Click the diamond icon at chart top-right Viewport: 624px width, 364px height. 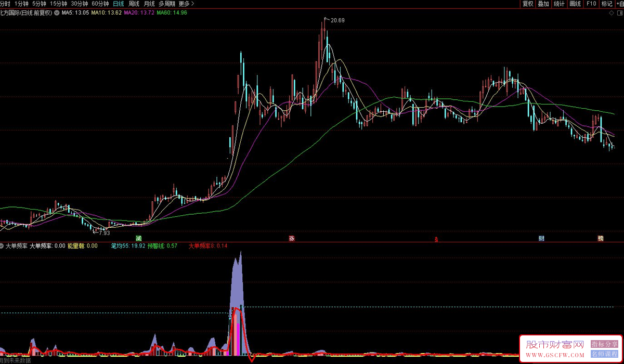[610, 13]
